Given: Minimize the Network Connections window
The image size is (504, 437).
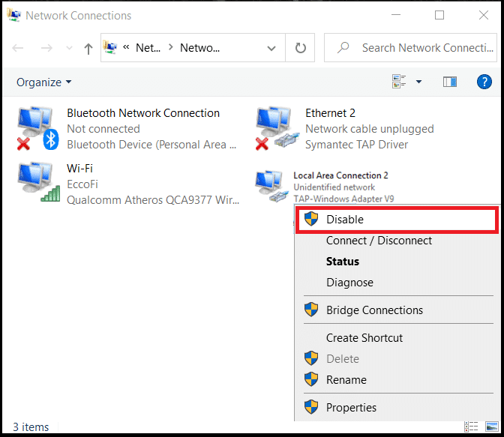Looking at the screenshot, I should (396, 15).
